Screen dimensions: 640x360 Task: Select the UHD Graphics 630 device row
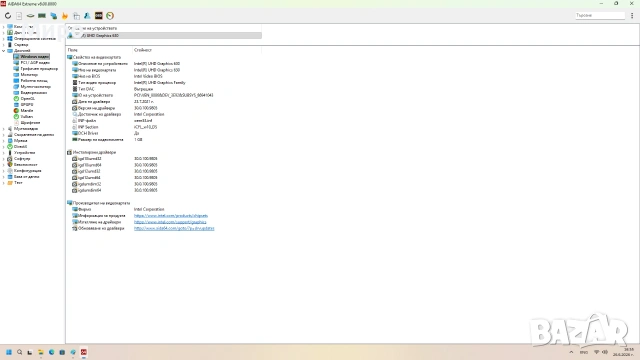[x=164, y=36]
